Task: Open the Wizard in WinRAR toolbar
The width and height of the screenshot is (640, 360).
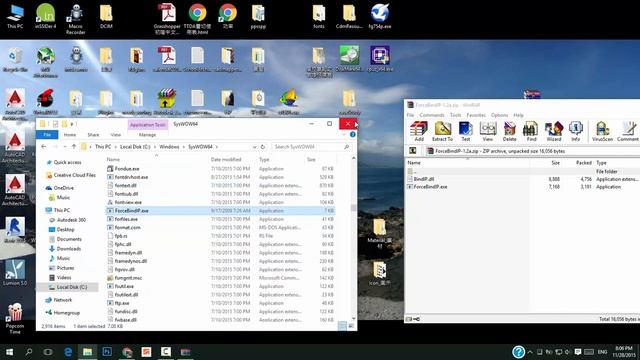Action: coord(554,131)
